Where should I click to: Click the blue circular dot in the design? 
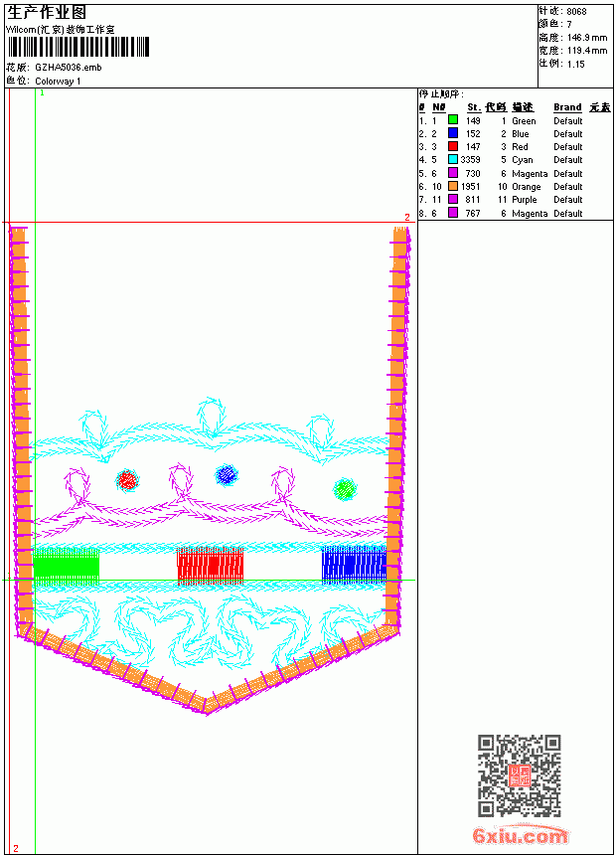point(227,475)
